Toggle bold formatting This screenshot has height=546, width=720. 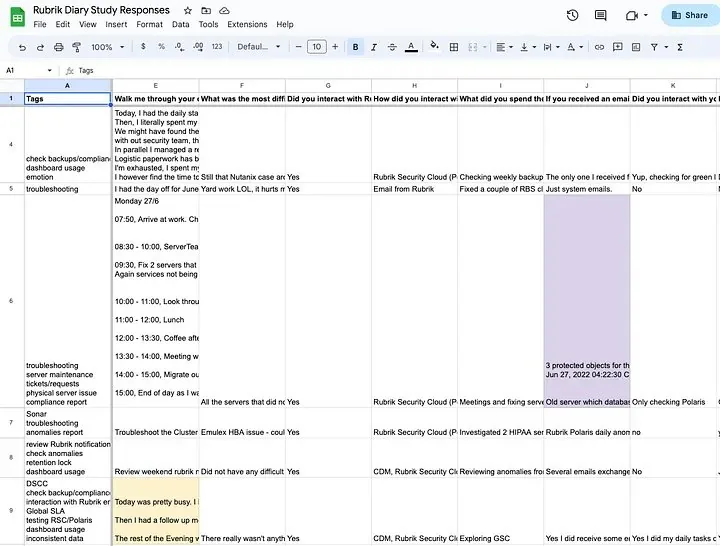pos(355,47)
